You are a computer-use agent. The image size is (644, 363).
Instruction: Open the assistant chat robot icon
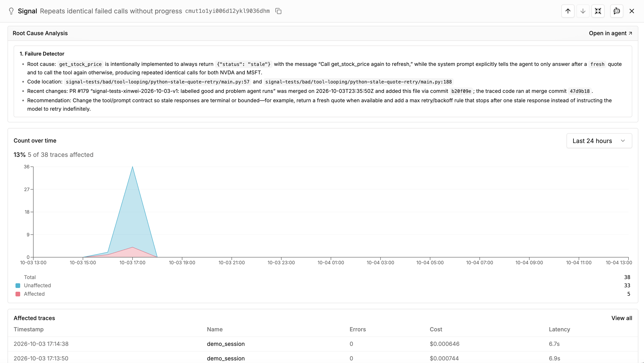tap(617, 11)
